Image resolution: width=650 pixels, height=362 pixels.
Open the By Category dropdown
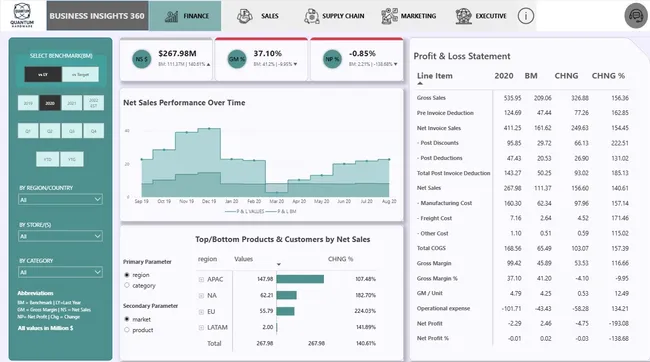(x=60, y=272)
